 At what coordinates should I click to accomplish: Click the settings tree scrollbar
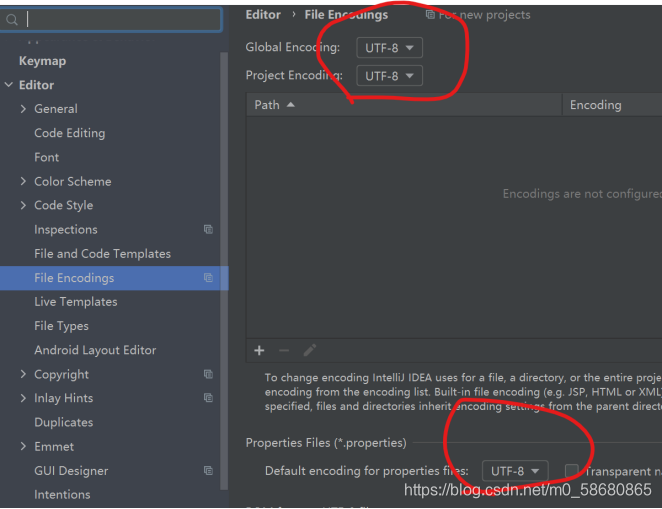224,270
